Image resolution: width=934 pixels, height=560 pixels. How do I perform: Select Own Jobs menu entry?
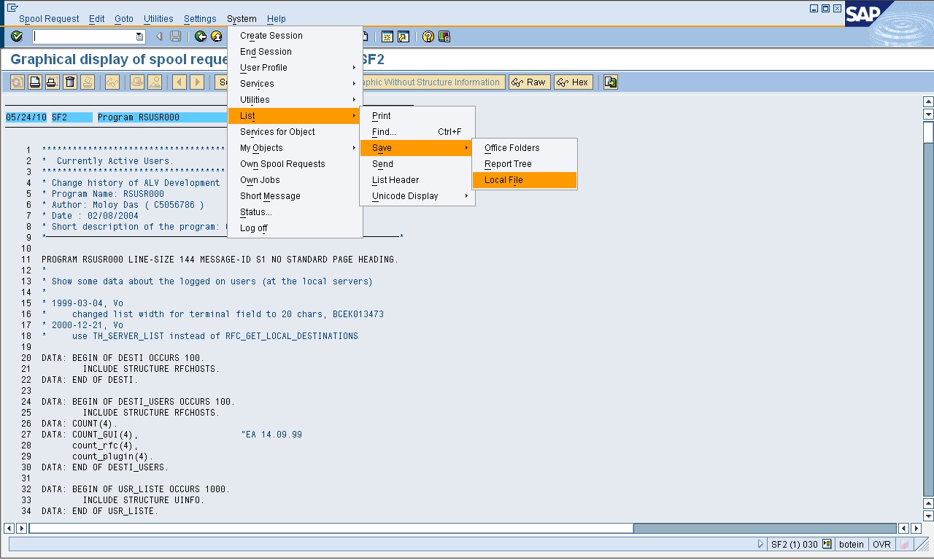pos(295,180)
